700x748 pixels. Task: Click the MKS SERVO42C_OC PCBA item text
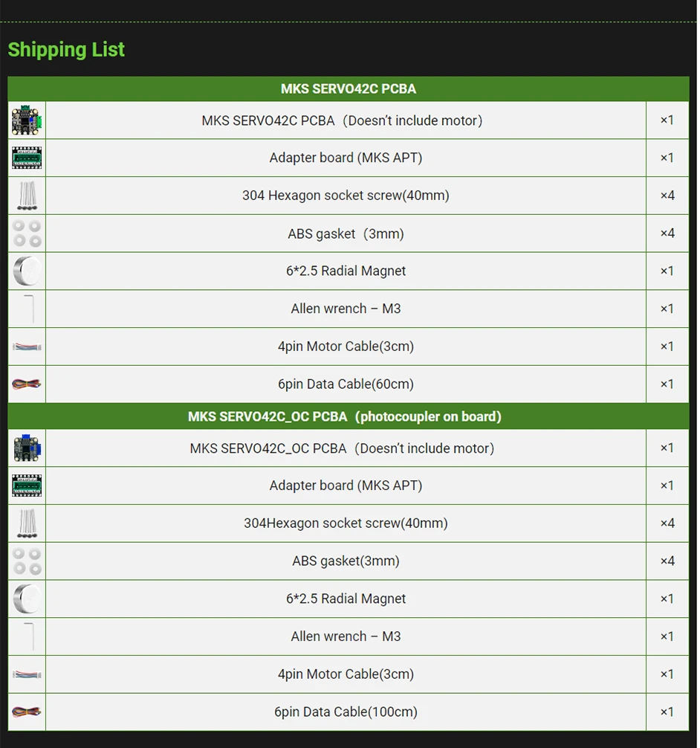point(342,448)
